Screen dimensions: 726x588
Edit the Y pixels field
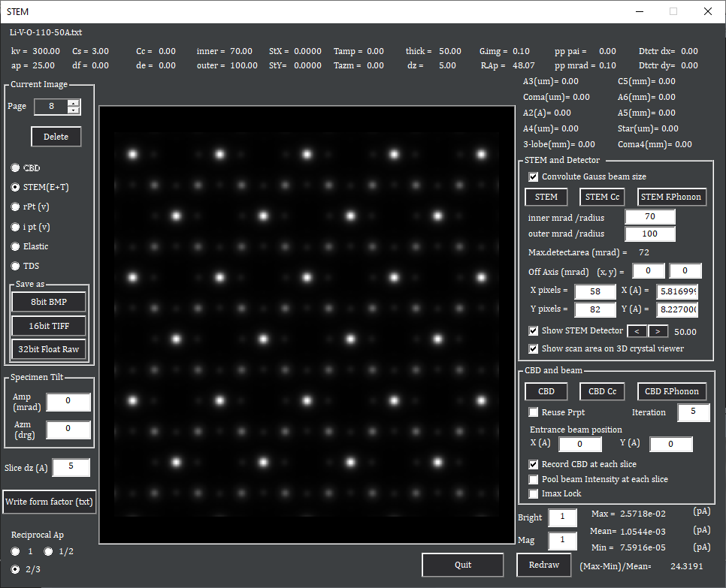pyautogui.click(x=595, y=309)
